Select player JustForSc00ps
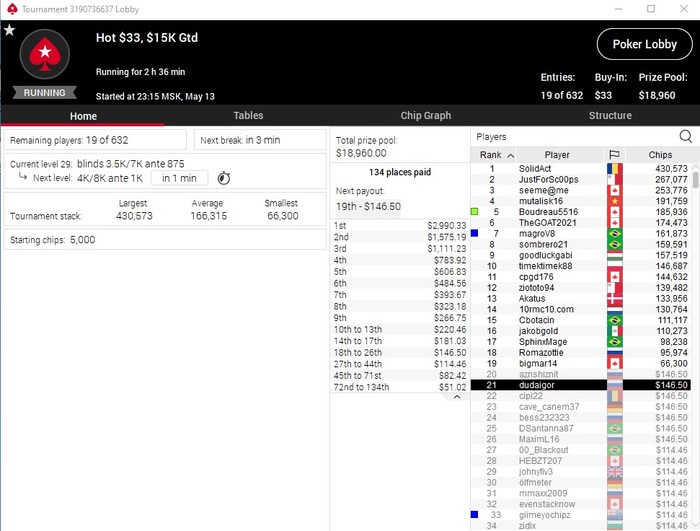The height and width of the screenshot is (531, 700). (580, 180)
